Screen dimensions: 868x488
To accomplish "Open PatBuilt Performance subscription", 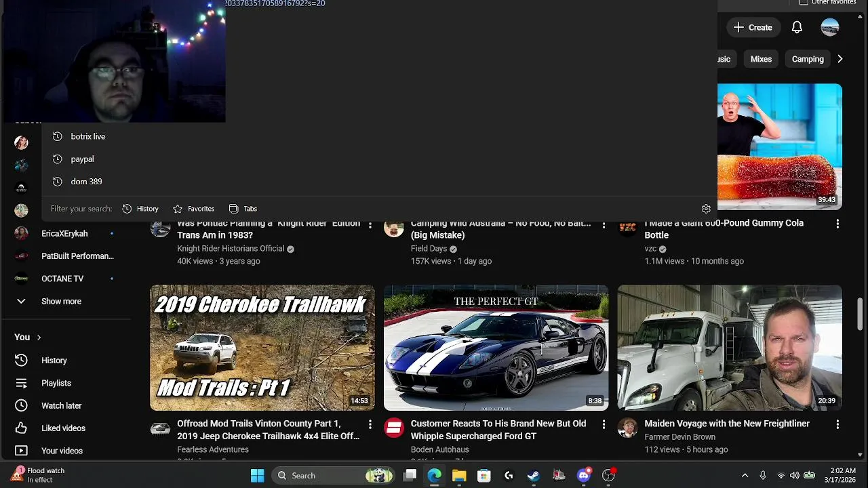I will pyautogui.click(x=68, y=256).
